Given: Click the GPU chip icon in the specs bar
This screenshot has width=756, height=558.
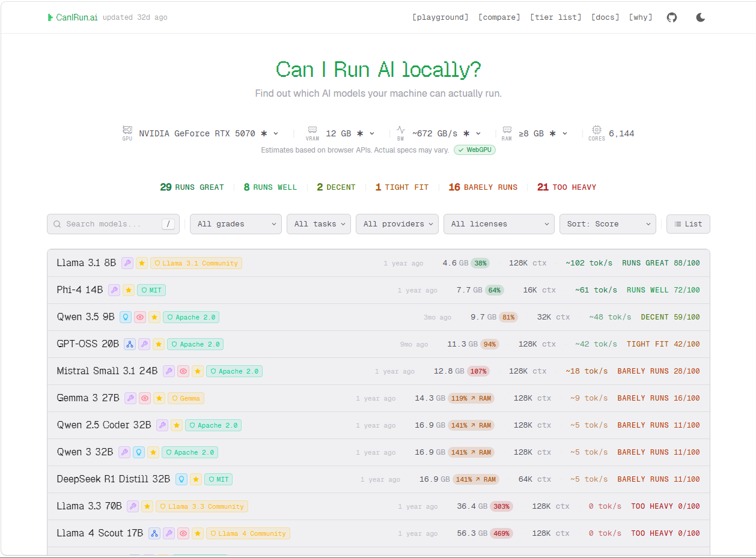Looking at the screenshot, I should (127, 130).
